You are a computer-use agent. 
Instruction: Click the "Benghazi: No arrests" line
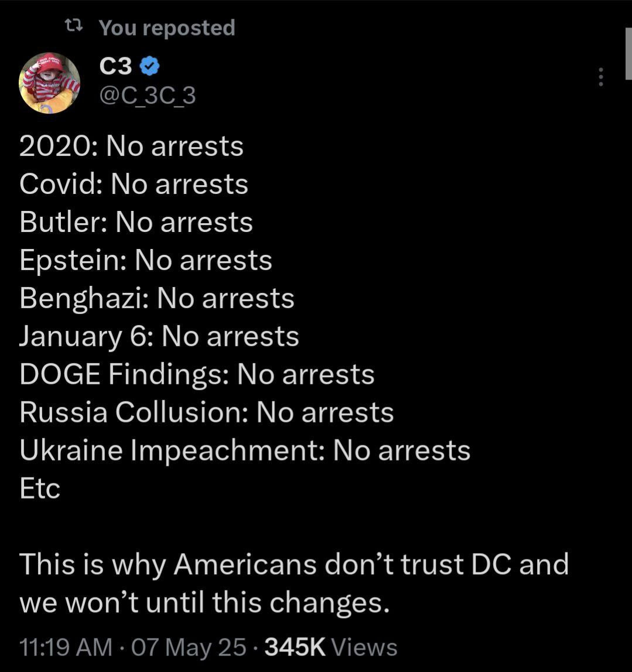[x=157, y=299]
